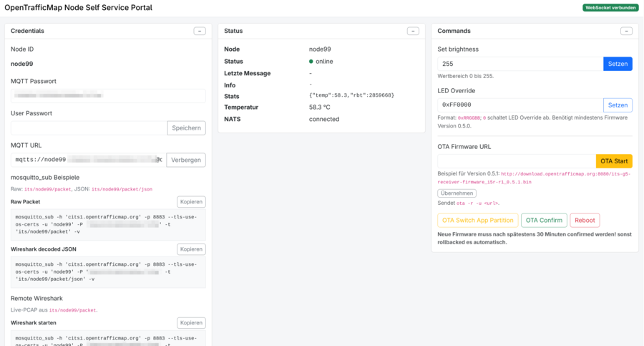Click the Stats JSON value
Screen dimensions: 644x346
(351, 95)
